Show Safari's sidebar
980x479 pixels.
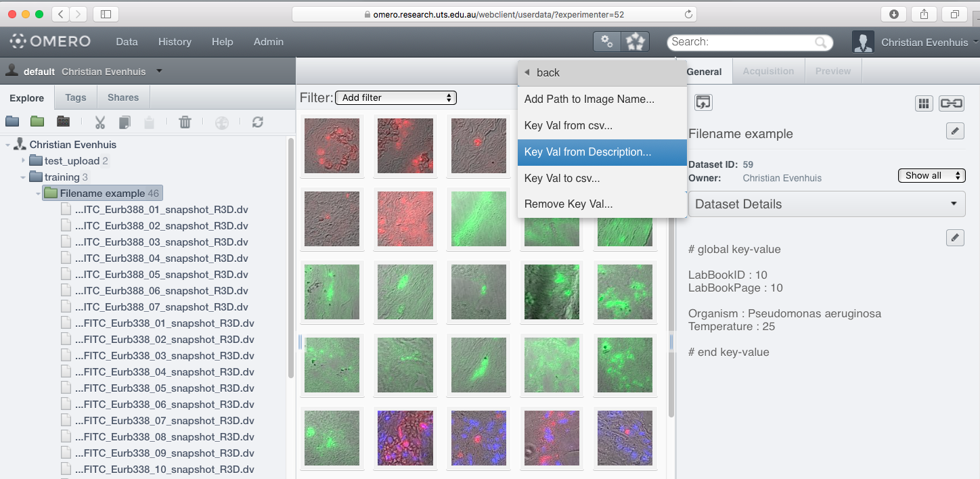[106, 14]
